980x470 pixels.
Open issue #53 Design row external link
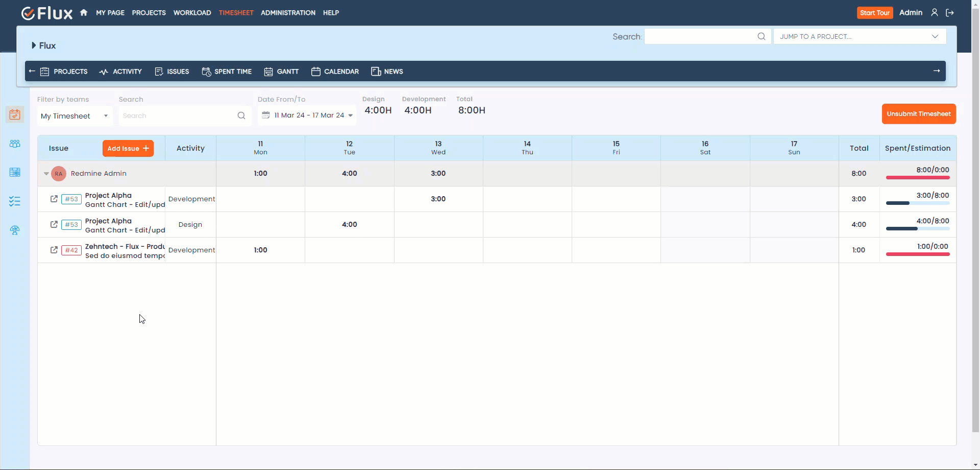(x=54, y=224)
